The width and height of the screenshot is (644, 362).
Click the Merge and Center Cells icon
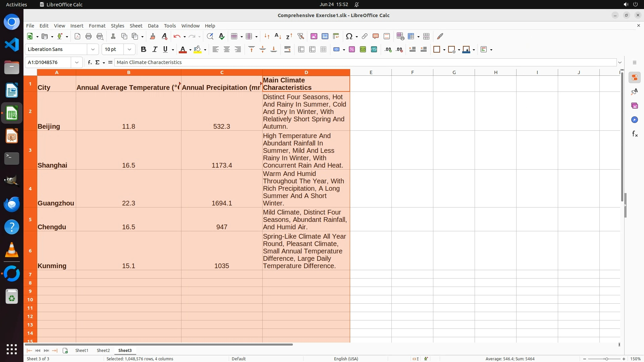tap(301, 49)
